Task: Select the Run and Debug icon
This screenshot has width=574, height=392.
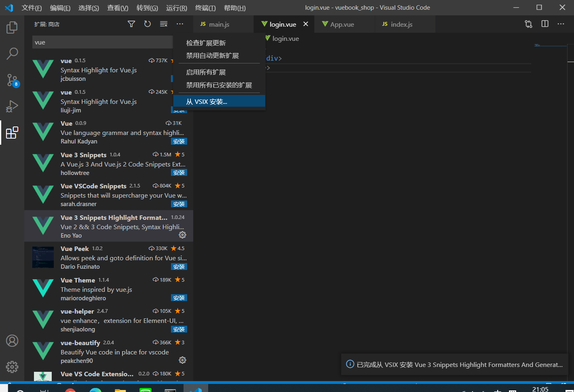Action: (x=12, y=106)
